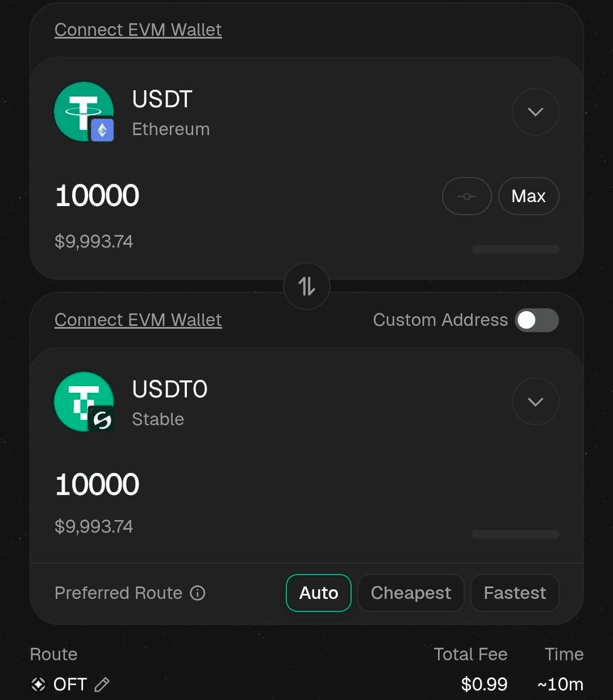Click the Max amount button
Viewport: 613px width, 700px height.
coord(529,196)
